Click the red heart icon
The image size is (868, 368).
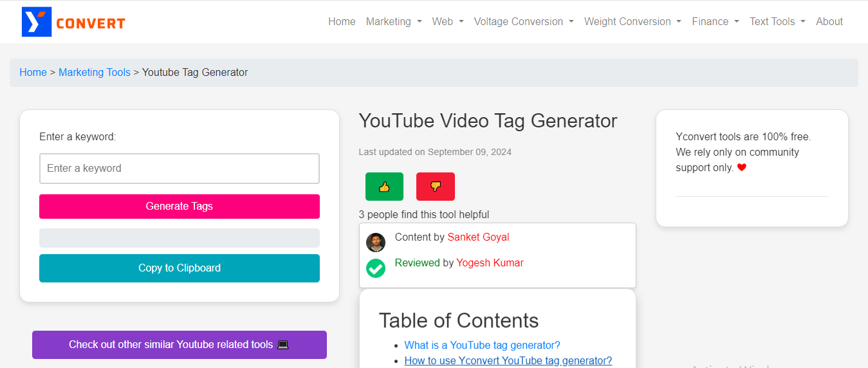(x=741, y=167)
